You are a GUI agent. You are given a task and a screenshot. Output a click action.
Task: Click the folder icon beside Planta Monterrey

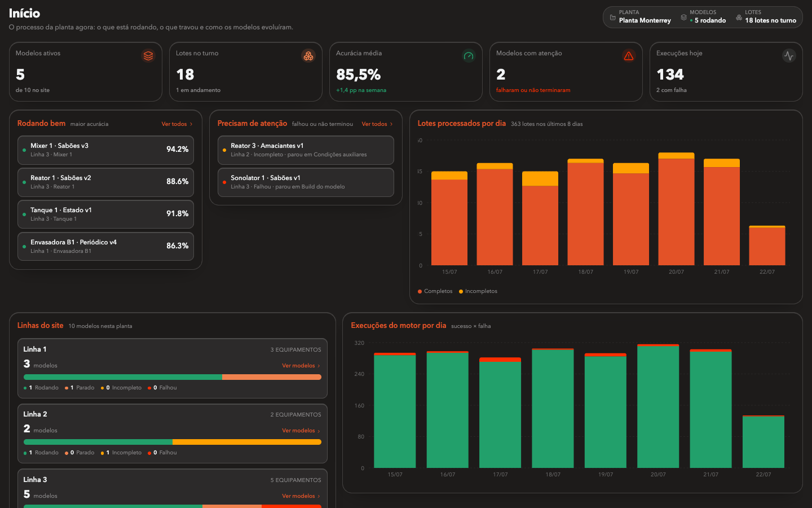[x=613, y=17]
